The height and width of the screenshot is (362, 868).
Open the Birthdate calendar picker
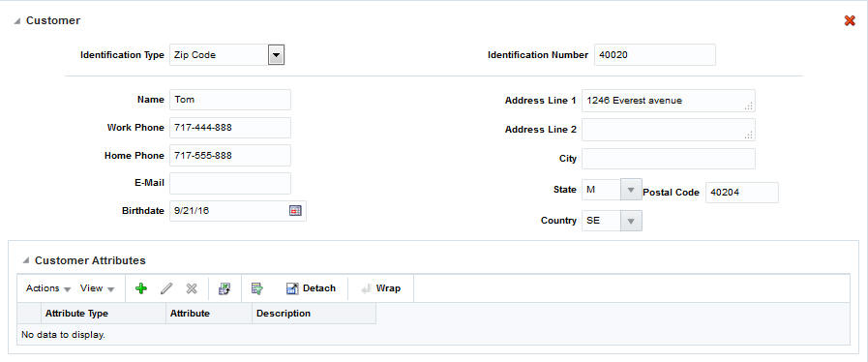(295, 210)
